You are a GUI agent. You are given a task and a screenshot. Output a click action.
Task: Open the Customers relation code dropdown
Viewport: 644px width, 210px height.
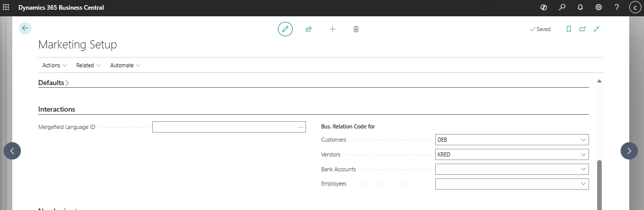583,140
